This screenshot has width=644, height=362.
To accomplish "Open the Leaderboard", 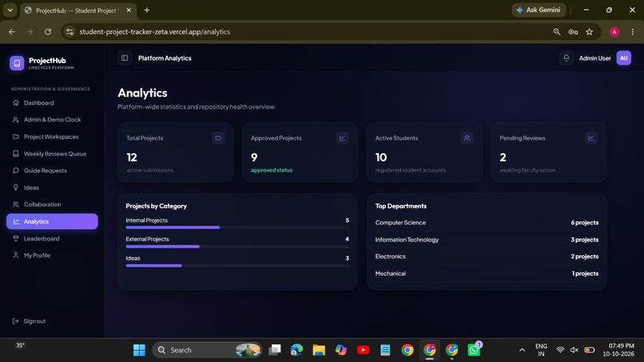I will [52, 238].
